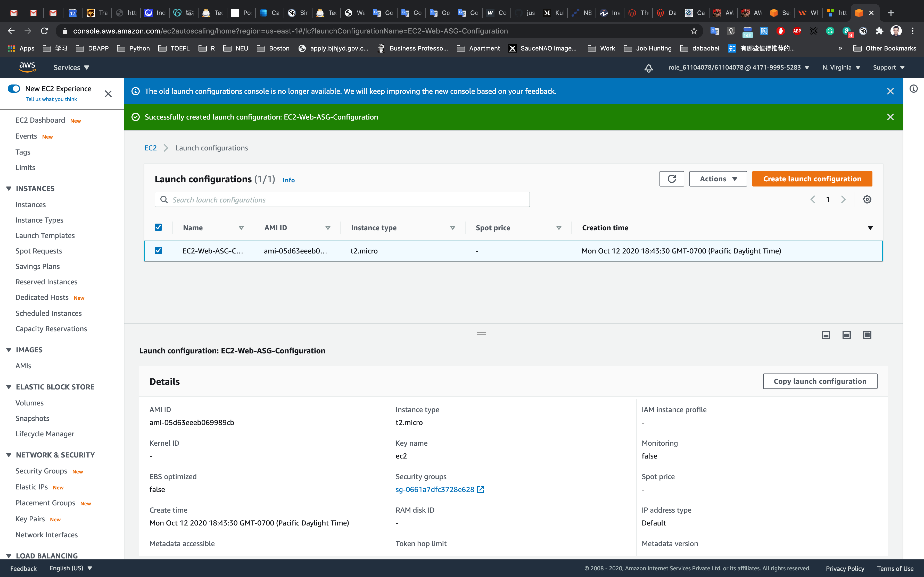Uncheck the EC2-Web-ASG-C... row checkbox
This screenshot has width=924, height=577.
click(158, 250)
